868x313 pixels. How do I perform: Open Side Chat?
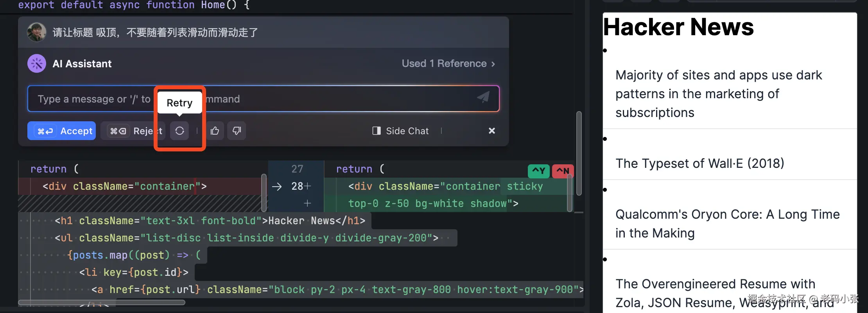(401, 131)
